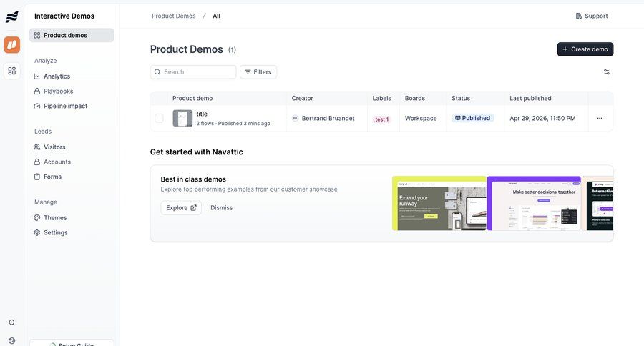Click the Explore button with external link
The image size is (644, 346).
point(181,208)
